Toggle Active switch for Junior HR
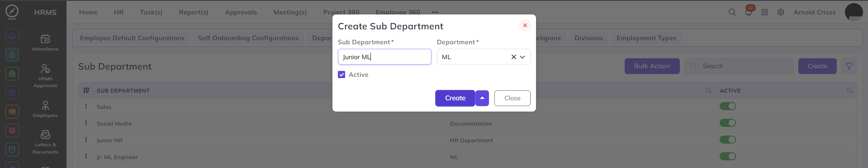868x168 pixels. click(x=727, y=140)
